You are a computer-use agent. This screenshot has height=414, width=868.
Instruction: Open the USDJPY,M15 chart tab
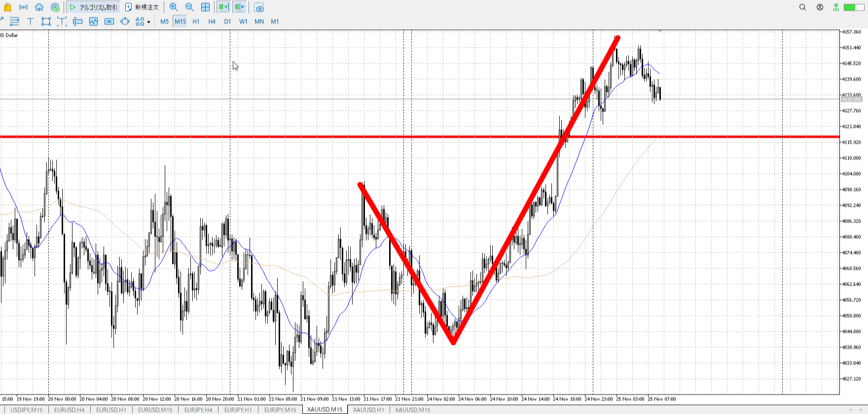[27, 410]
